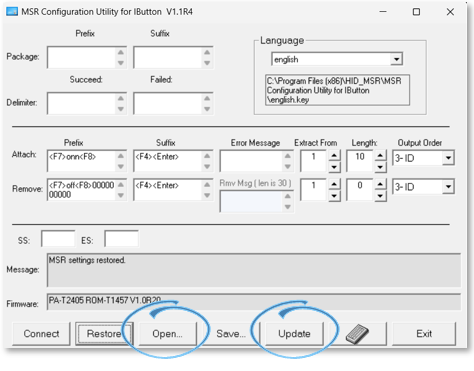Minimize the MSR Configuration Utility window
Screen dimensions: 474x371
coord(383,12)
